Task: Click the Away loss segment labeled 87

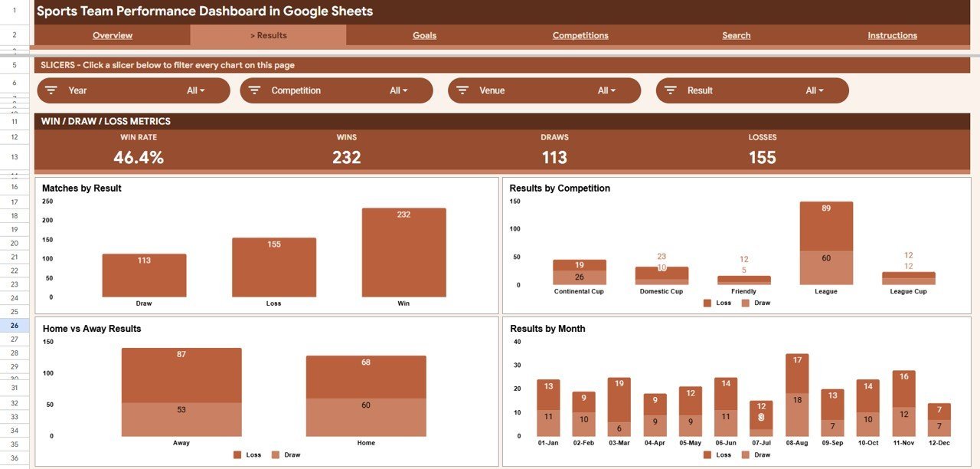Action: point(181,376)
